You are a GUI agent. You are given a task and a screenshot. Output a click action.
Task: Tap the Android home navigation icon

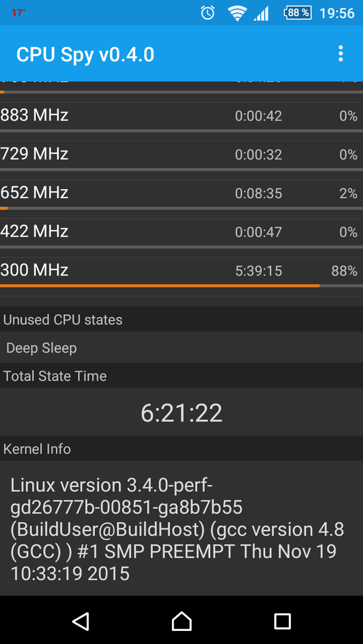(181, 621)
